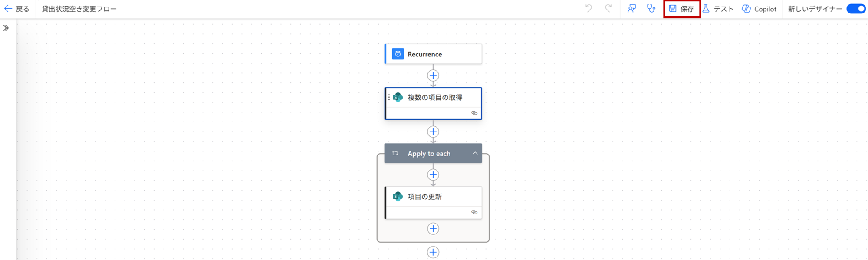The image size is (868, 260).
Task: Click the undo arrow icon
Action: (x=589, y=8)
